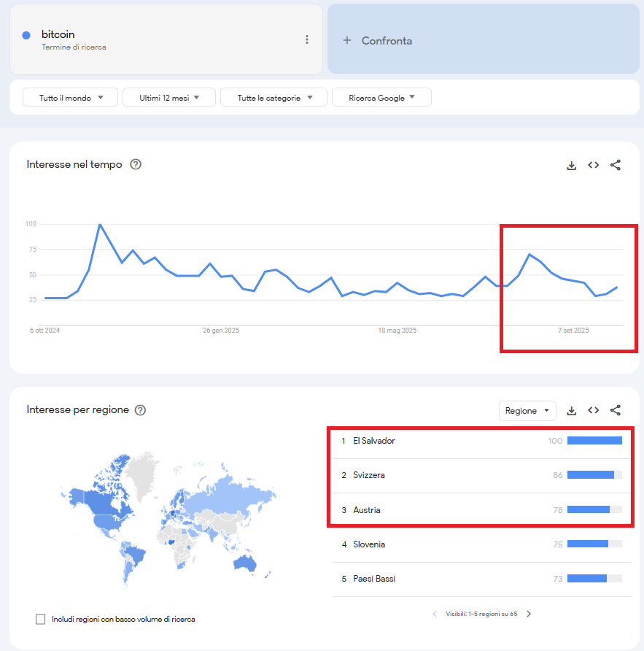Open the Tutte le categorie dropdown
This screenshot has width=644, height=651.
click(x=273, y=98)
